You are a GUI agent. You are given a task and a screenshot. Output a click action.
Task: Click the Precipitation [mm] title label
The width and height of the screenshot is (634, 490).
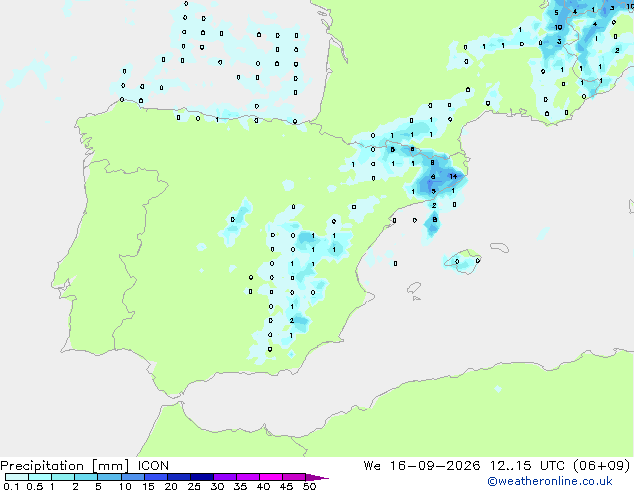pyautogui.click(x=65, y=466)
